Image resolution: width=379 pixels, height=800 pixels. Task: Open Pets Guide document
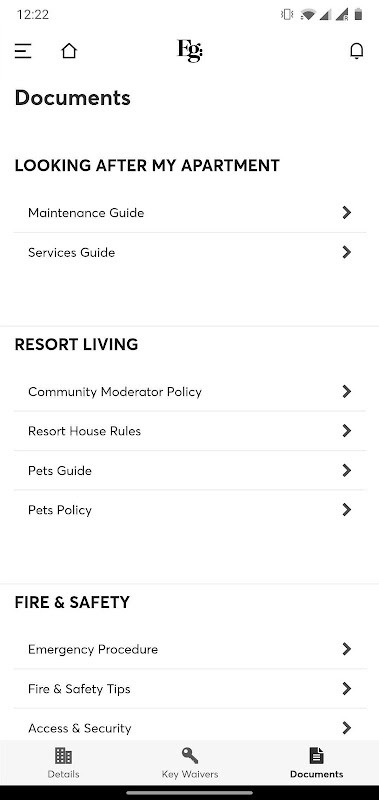point(190,470)
